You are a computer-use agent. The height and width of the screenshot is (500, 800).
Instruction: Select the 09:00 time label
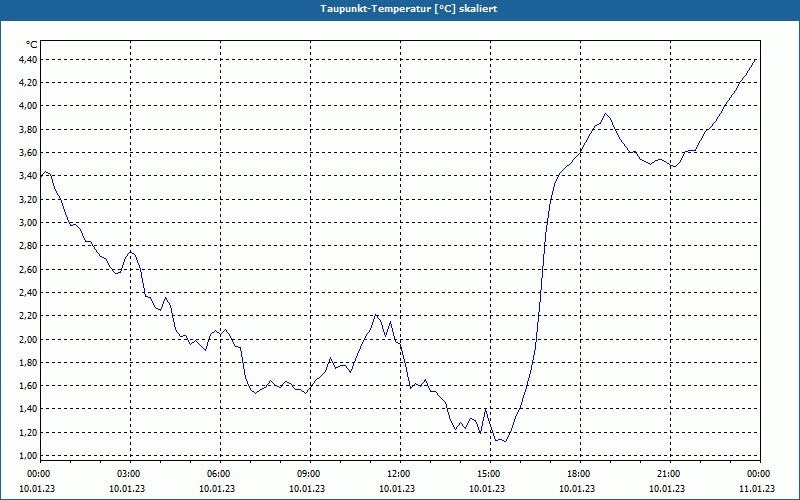[x=311, y=474]
